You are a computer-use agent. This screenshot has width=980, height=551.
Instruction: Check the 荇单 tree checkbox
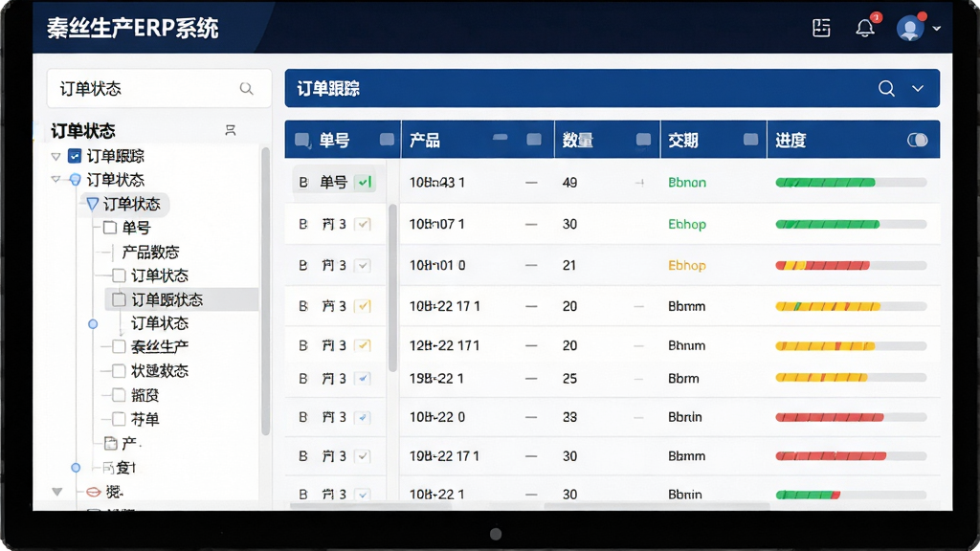[119, 419]
